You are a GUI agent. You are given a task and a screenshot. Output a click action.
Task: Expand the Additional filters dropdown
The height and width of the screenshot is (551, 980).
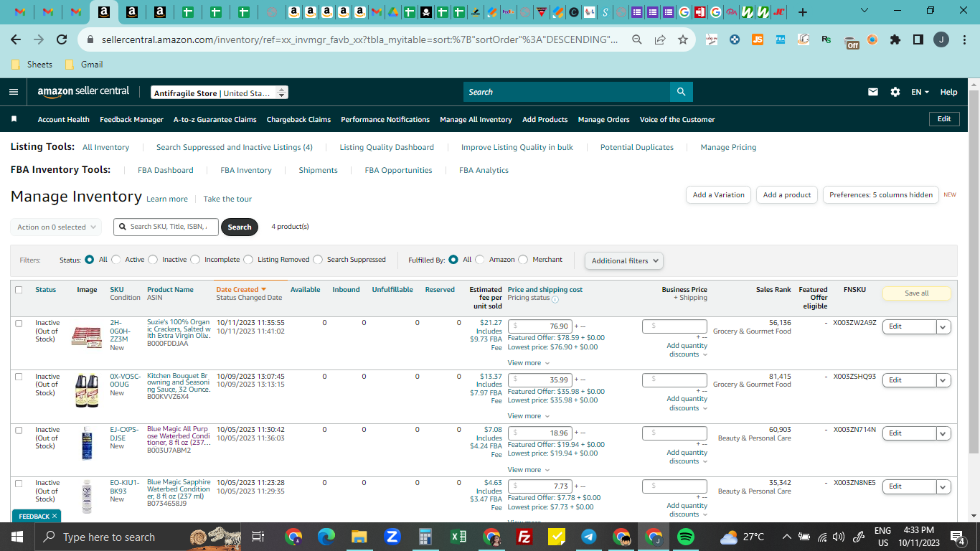point(623,261)
